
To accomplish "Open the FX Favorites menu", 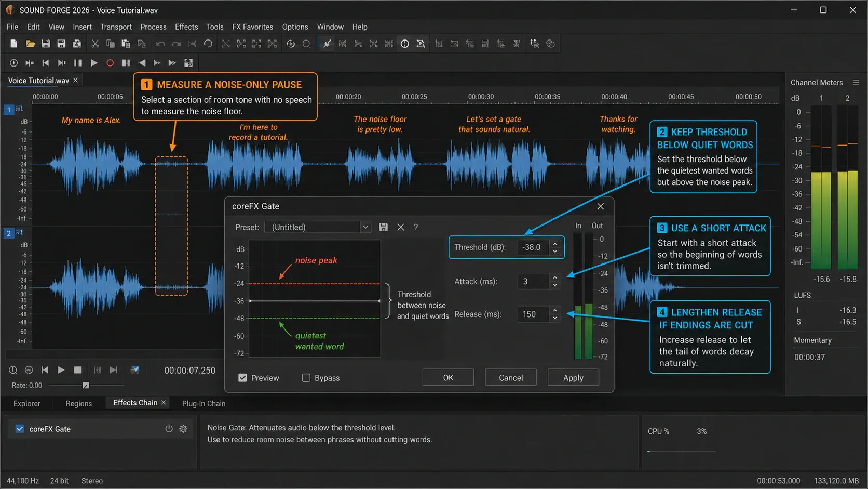I will 252,27.
